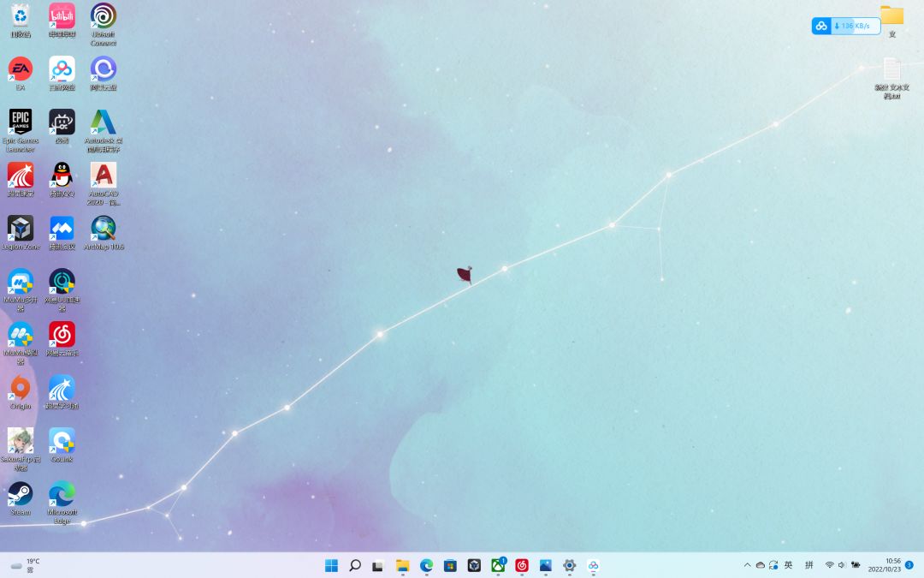Open Ubisoft Connect desktop shortcut
Screen dimensions: 924x578
tap(104, 25)
